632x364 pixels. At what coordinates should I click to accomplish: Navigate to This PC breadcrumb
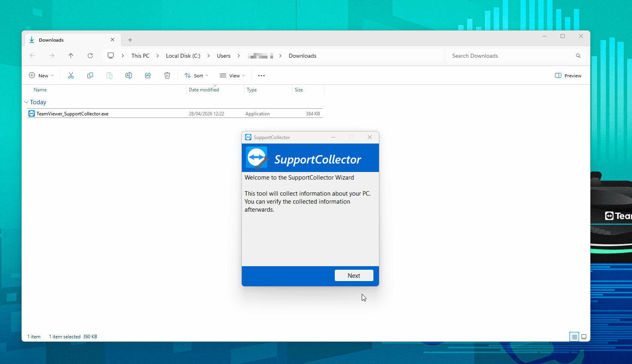tap(140, 56)
